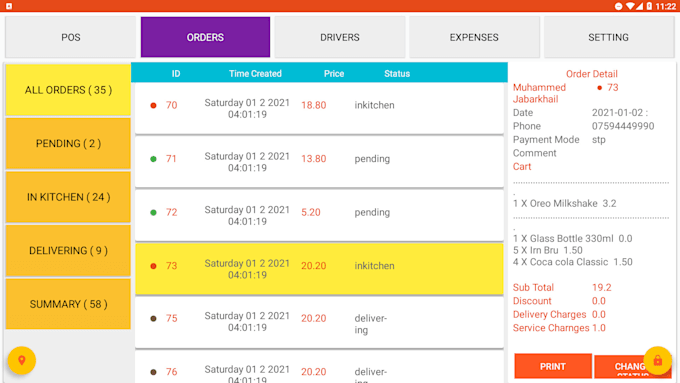The width and height of the screenshot is (680, 383).
Task: Tap the do-not-disturb icon in status bar
Action: click(x=619, y=6)
